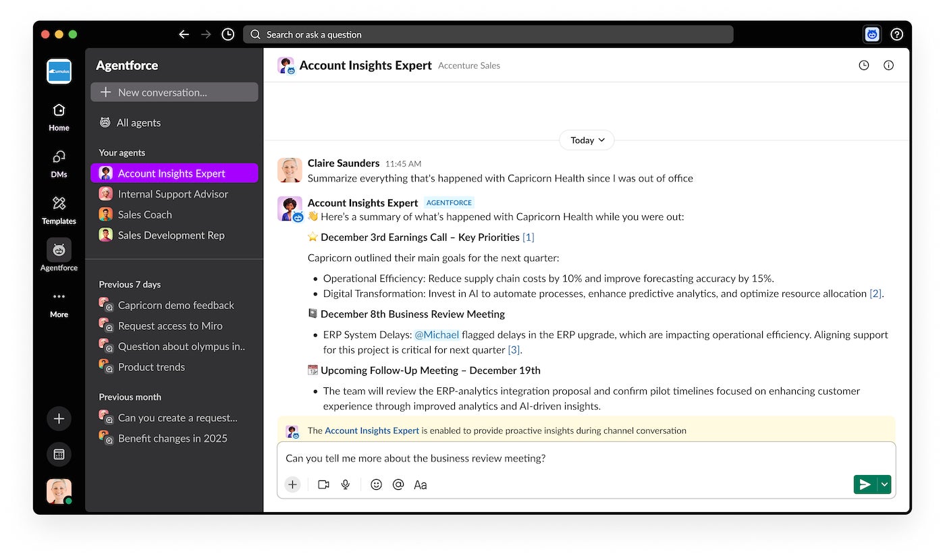Image resolution: width=945 pixels, height=560 pixels.
Task: Open the @Michael mention link
Action: [x=436, y=335]
